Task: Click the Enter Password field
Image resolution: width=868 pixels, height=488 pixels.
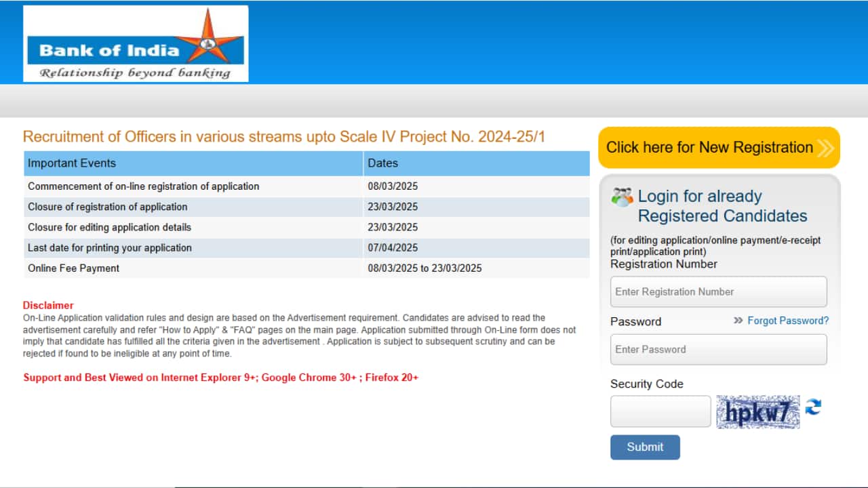Action: pyautogui.click(x=718, y=349)
